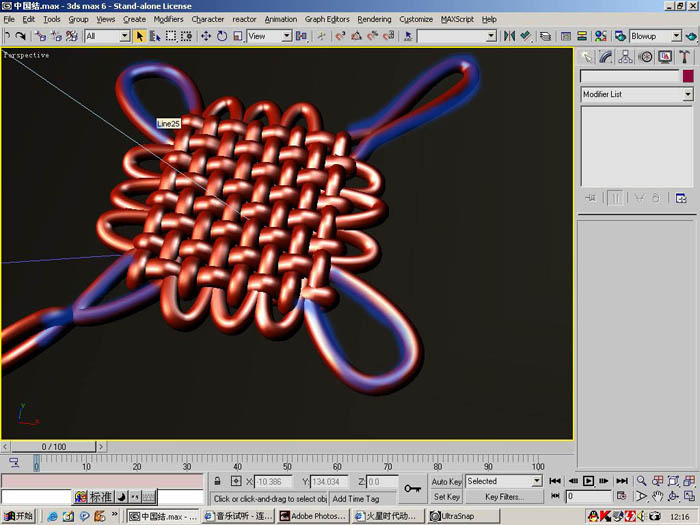Open the Layer Manager icon
This screenshot has width=700, height=525.
pos(545,36)
